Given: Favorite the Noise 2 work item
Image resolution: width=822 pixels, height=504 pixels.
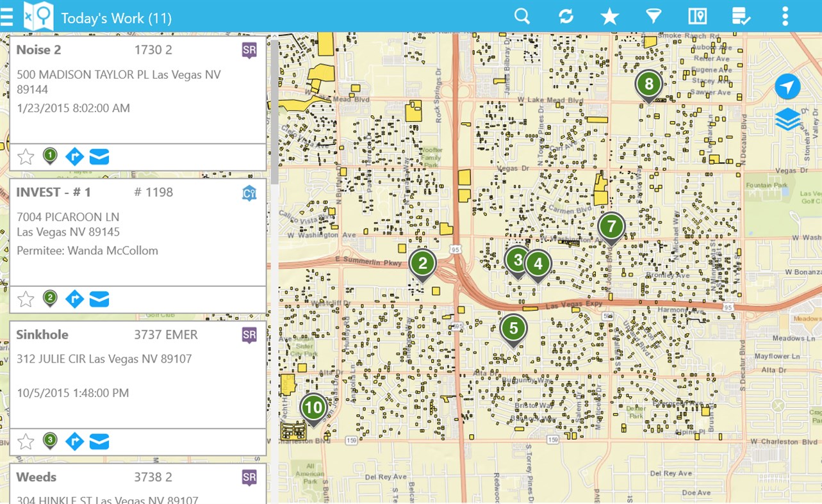Looking at the screenshot, I should (26, 157).
